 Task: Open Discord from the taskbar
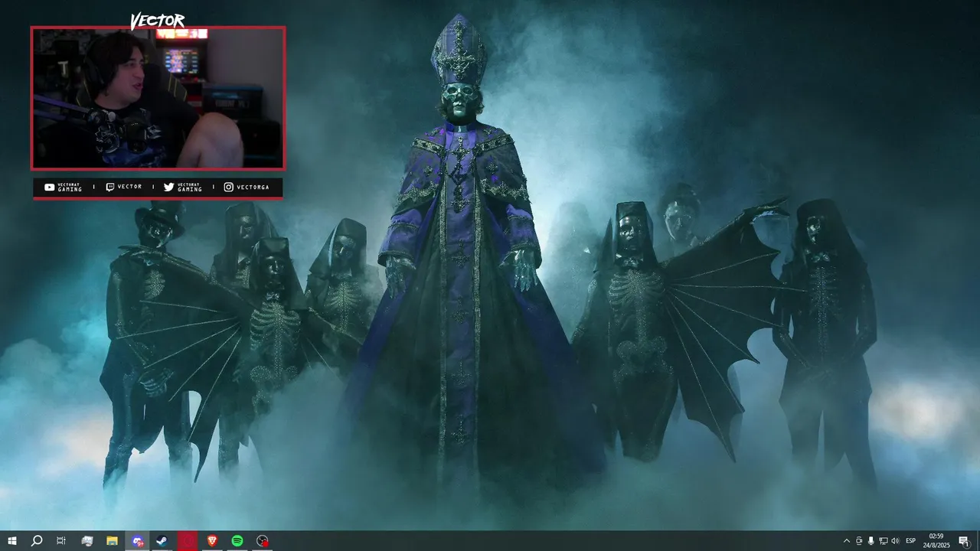pyautogui.click(x=137, y=541)
